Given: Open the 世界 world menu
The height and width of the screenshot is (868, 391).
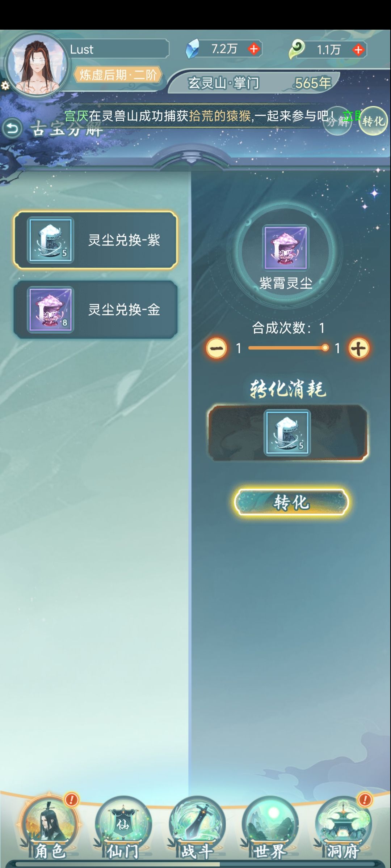Looking at the screenshot, I should pos(270,828).
